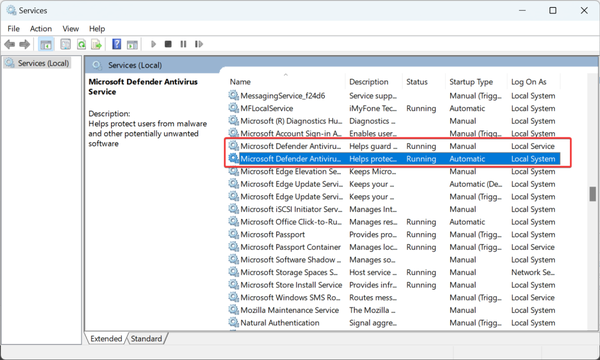The width and height of the screenshot is (600, 360).
Task: Toggle the Show/Hide Console Tree icon
Action: [x=46, y=44]
